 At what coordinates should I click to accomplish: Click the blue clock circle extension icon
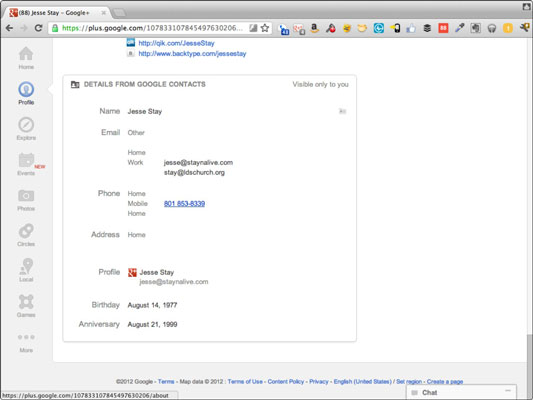coord(378,28)
